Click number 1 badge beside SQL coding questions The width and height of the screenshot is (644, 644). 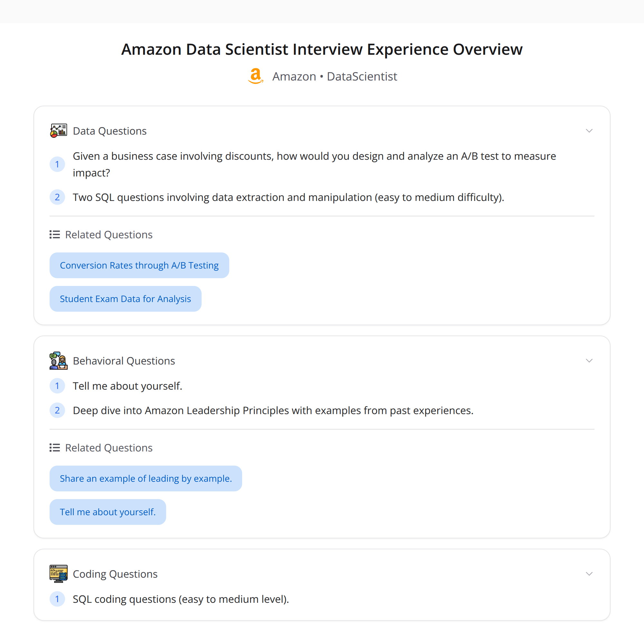tap(57, 599)
